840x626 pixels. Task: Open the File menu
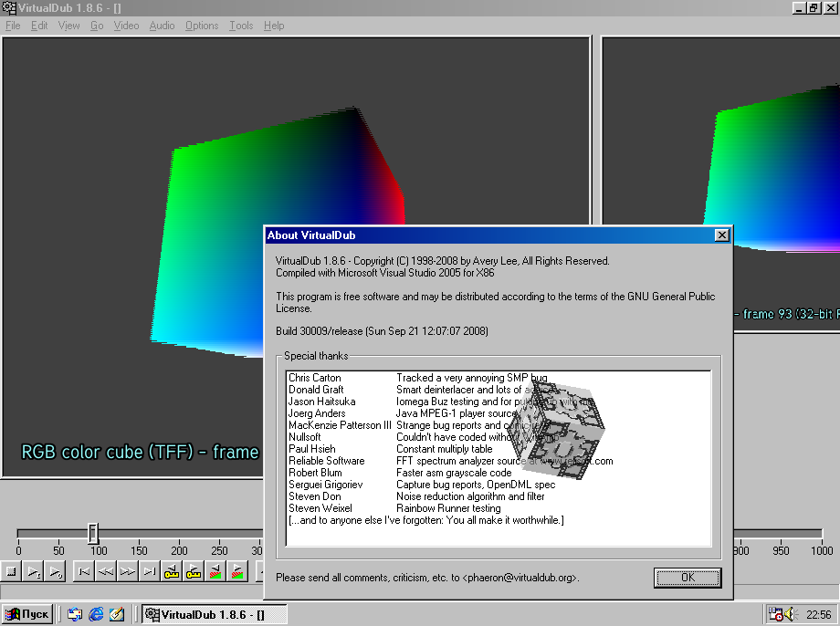13,26
